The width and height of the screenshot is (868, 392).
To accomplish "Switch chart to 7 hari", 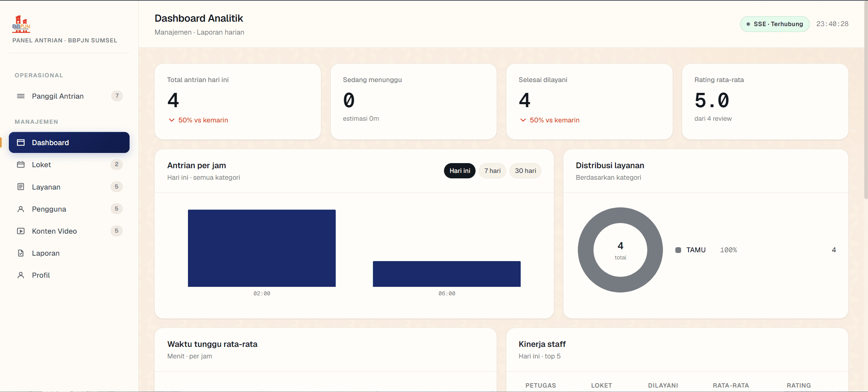I will [492, 171].
